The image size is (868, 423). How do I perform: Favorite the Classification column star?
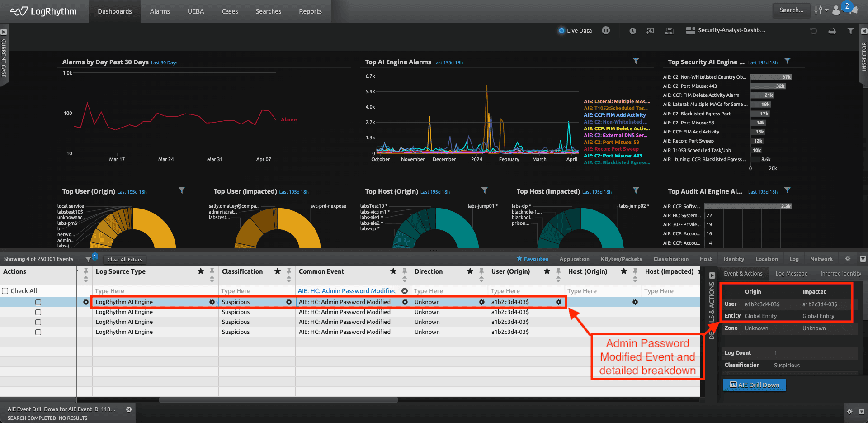[x=278, y=271]
